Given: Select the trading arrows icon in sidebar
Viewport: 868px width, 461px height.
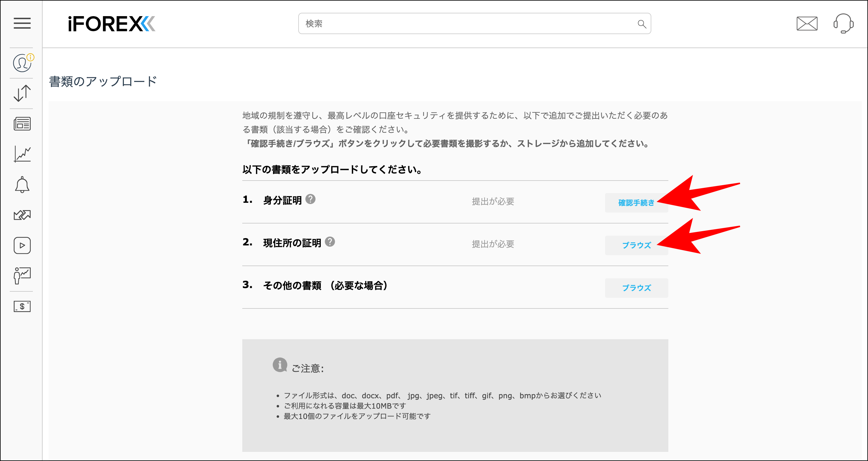Looking at the screenshot, I should tap(22, 214).
